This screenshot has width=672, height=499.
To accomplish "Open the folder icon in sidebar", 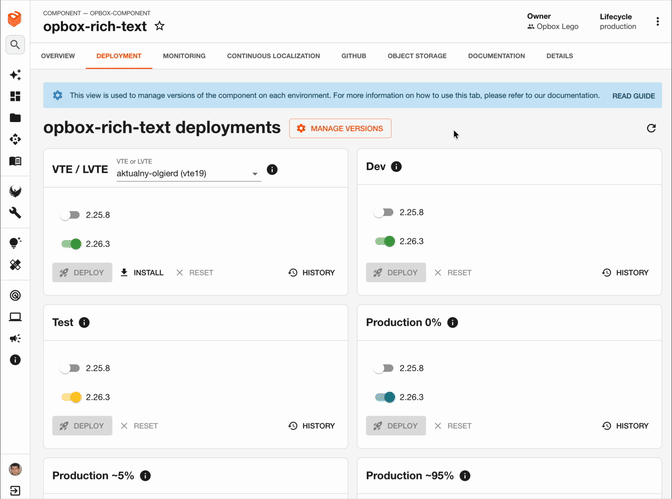I will pos(15,118).
